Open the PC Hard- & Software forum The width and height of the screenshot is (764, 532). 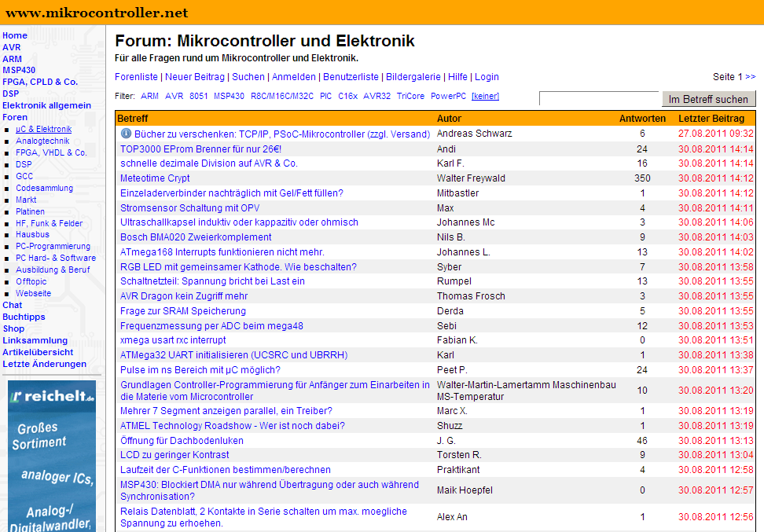(x=56, y=258)
